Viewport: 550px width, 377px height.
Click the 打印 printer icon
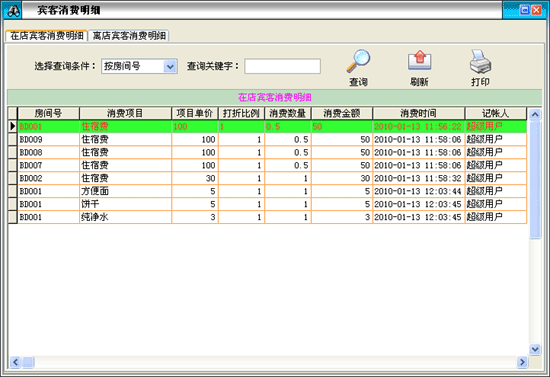pos(480,61)
